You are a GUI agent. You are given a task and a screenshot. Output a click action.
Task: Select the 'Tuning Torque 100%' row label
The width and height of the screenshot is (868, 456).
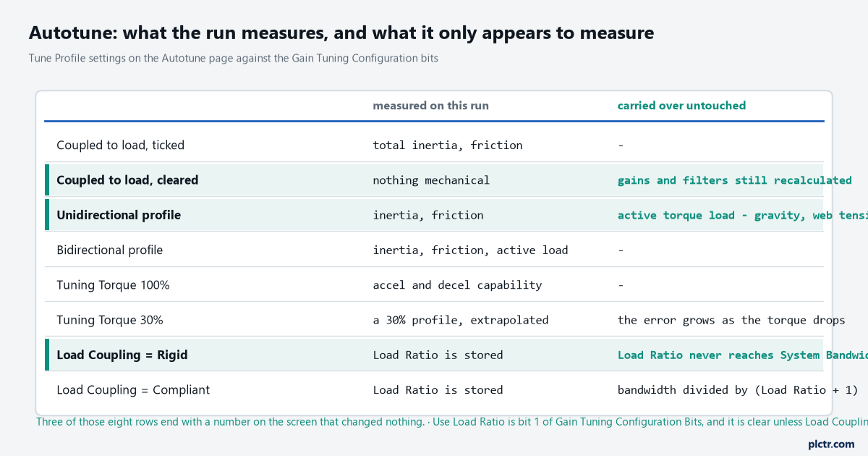pyautogui.click(x=113, y=285)
